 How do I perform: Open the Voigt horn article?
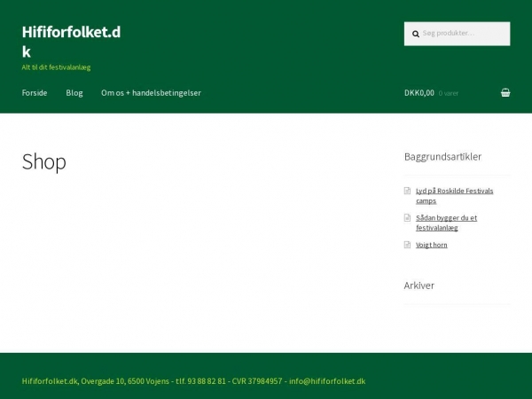click(432, 245)
